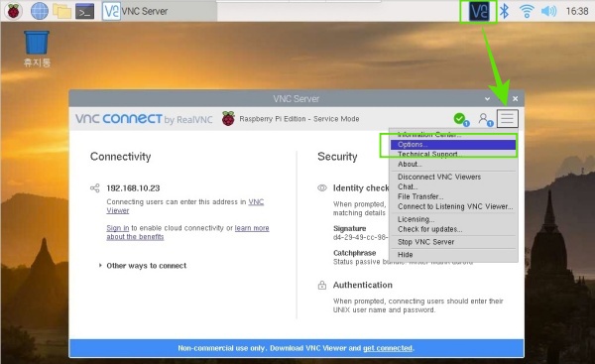Choose Connect to Listening VNC Viewer...
595x364 pixels.
click(x=453, y=206)
